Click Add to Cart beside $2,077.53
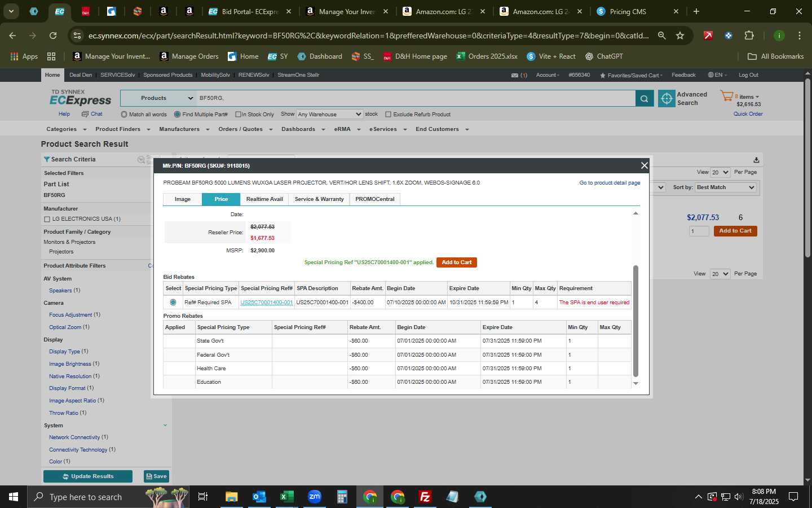Viewport: 812px width, 508px height. click(x=735, y=231)
